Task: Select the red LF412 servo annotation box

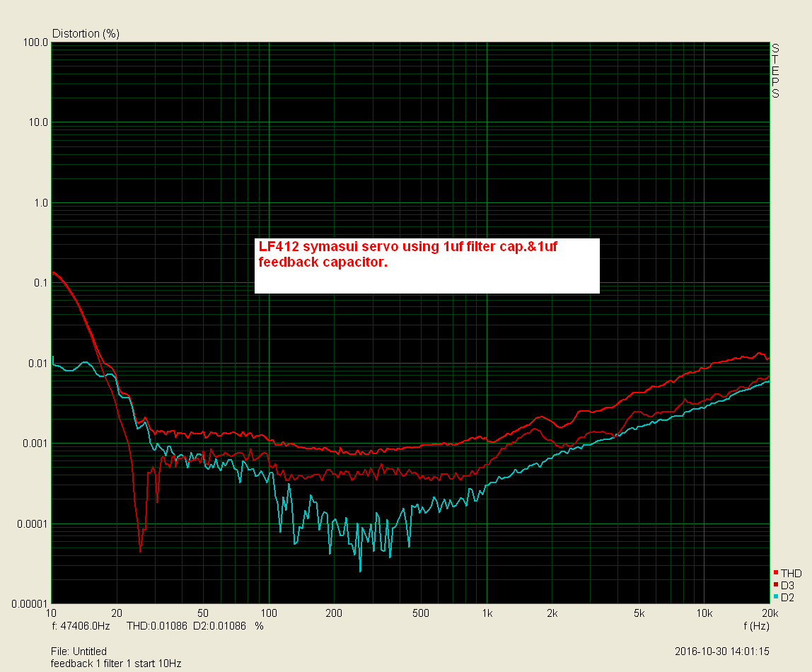Action: 427,265
